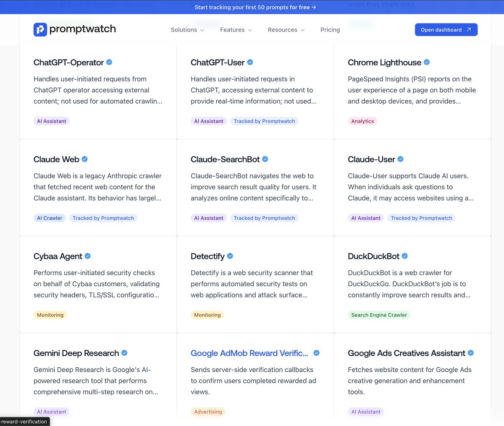Click the verified badge beside Claude-SearchBot
The width and height of the screenshot is (504, 426).
(x=265, y=159)
